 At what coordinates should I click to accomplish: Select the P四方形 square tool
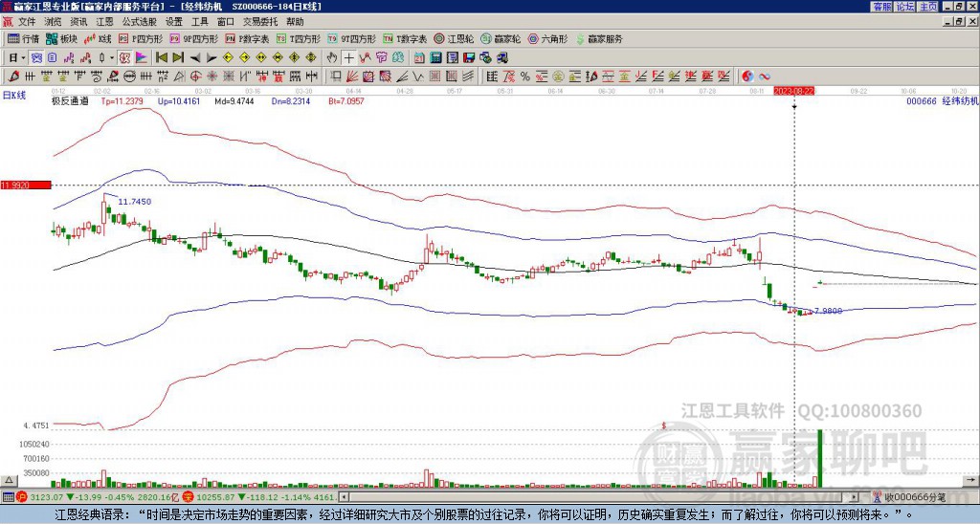[x=141, y=38]
